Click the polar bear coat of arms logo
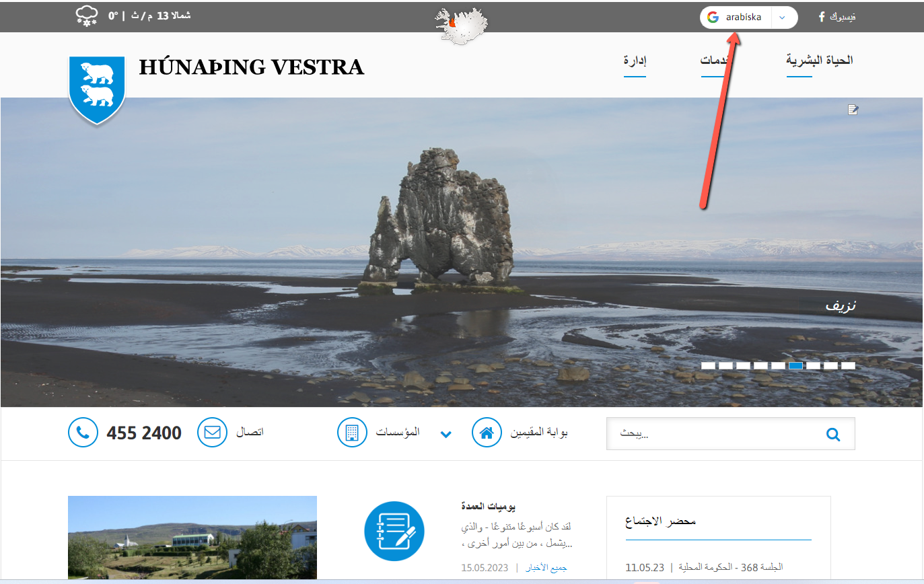Viewport: 924px width, 584px height. click(97, 88)
